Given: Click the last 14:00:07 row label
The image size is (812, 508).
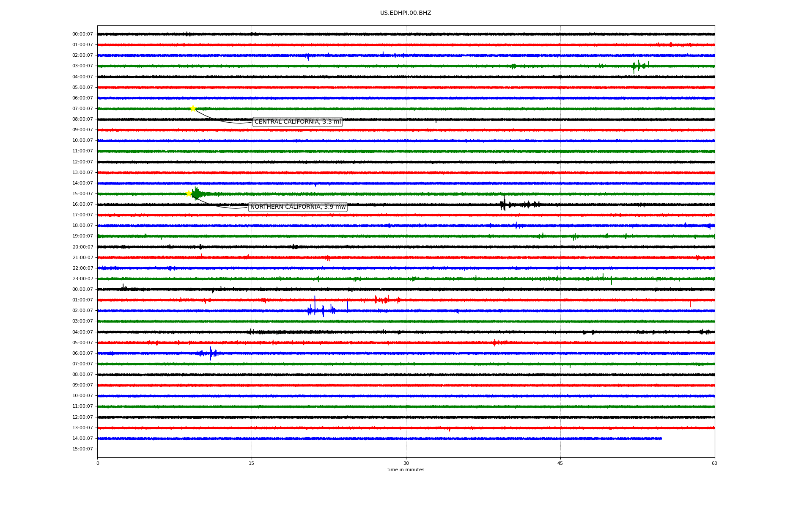Looking at the screenshot, I should [x=82, y=439].
